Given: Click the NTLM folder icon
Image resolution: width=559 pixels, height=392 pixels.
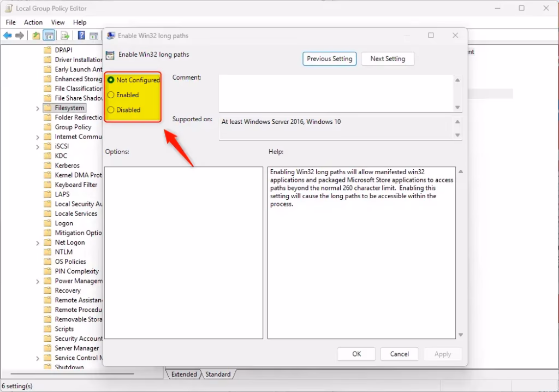Looking at the screenshot, I should tap(47, 252).
